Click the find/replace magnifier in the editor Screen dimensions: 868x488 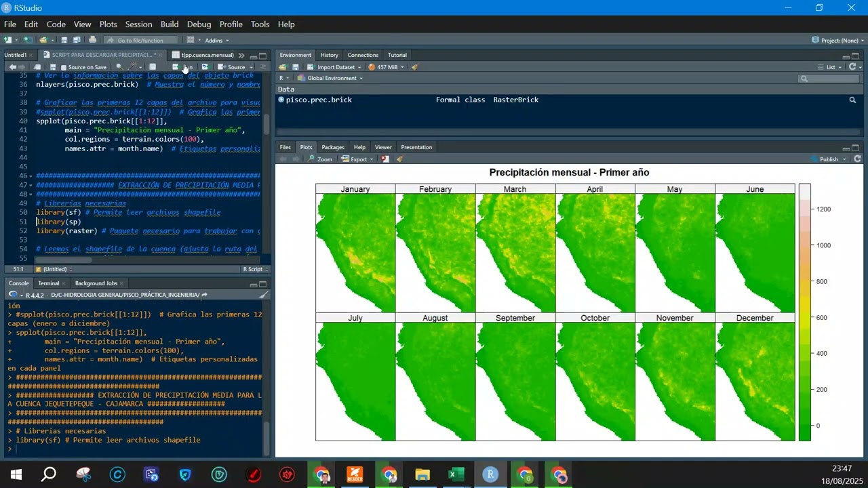point(119,67)
